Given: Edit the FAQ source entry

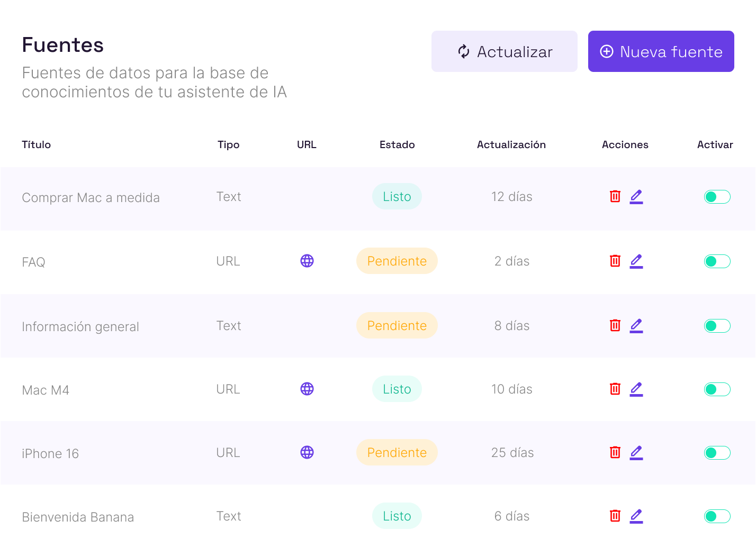Looking at the screenshot, I should tap(636, 261).
